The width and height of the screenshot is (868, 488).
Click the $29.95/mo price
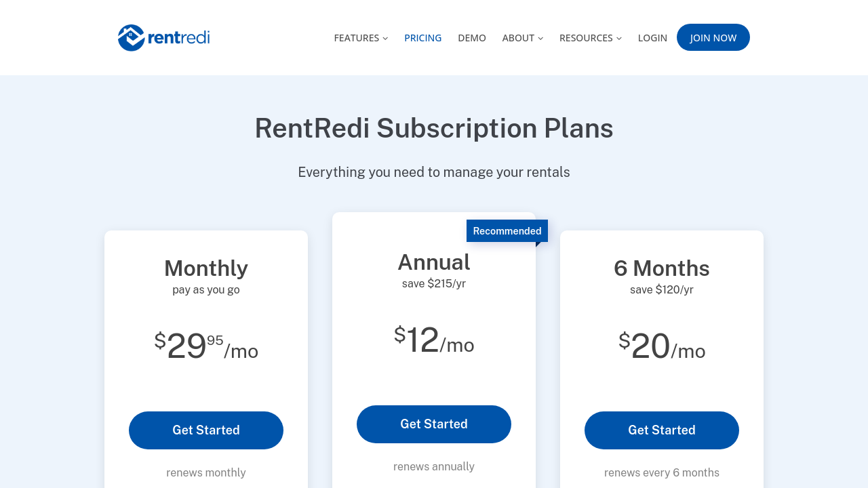tap(206, 346)
